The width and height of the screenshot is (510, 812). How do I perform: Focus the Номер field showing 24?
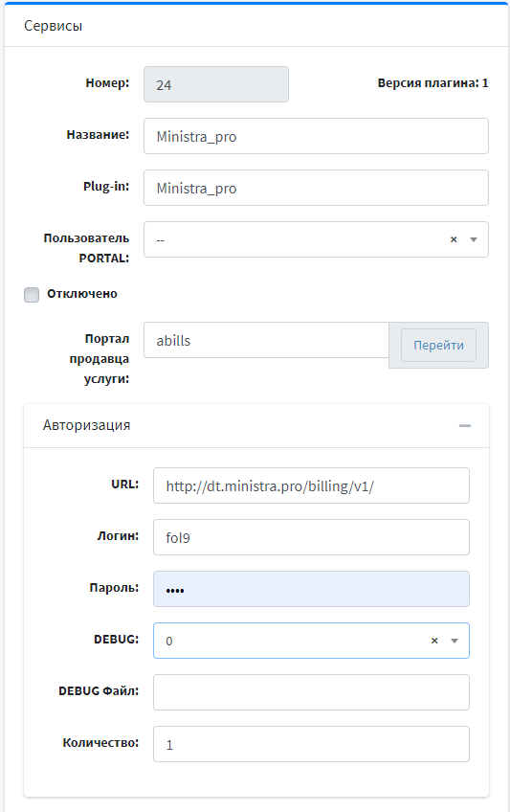(216, 84)
